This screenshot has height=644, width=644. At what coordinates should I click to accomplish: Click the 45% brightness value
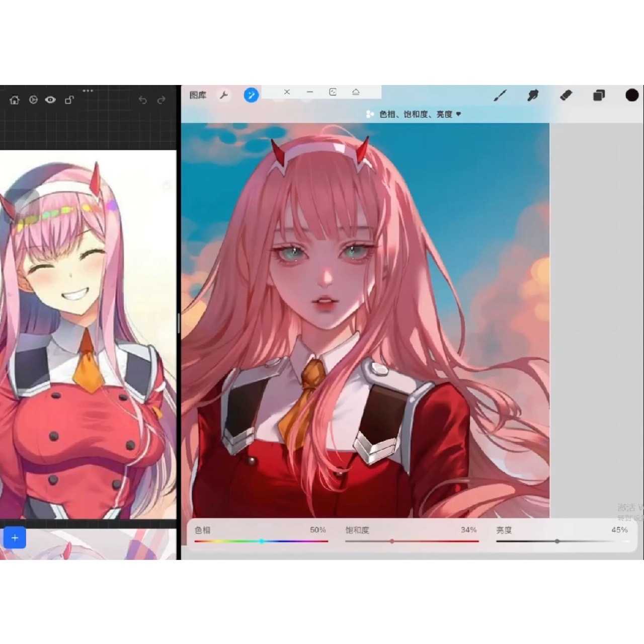click(620, 530)
